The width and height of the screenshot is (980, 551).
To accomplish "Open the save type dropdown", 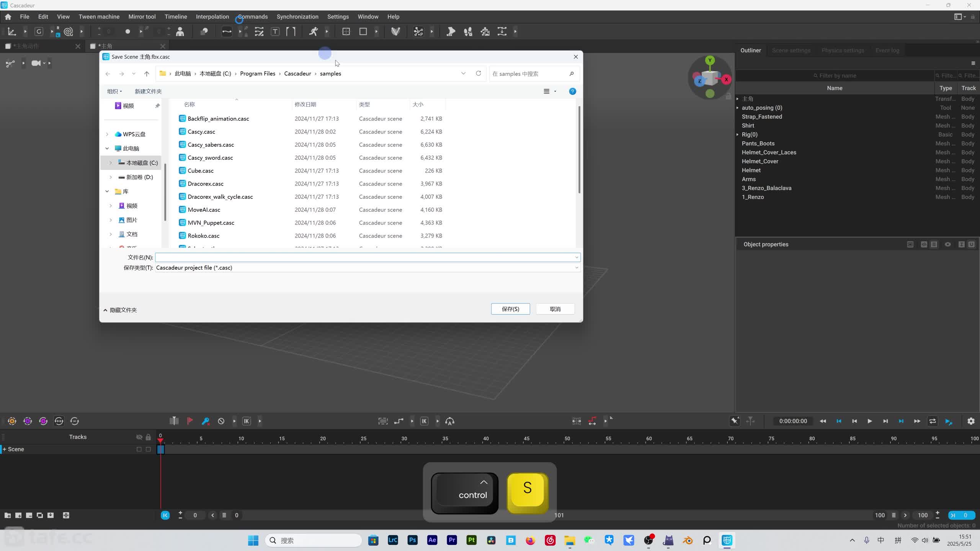I will (577, 268).
